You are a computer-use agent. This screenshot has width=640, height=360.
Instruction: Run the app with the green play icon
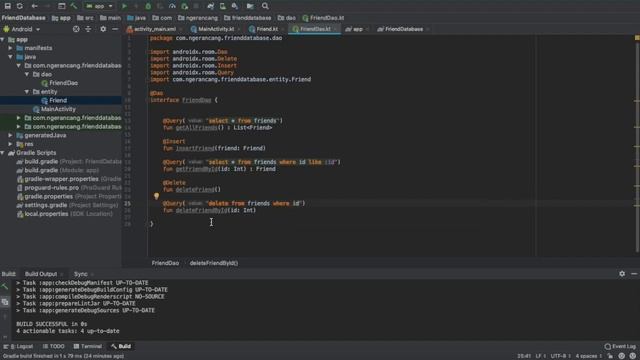(x=124, y=6)
